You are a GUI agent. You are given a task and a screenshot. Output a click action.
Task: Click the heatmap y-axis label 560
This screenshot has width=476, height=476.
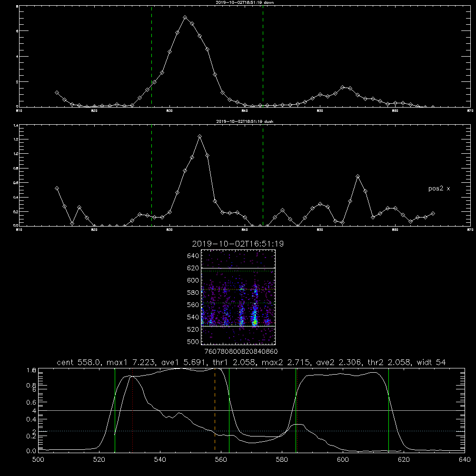pyautogui.click(x=193, y=305)
